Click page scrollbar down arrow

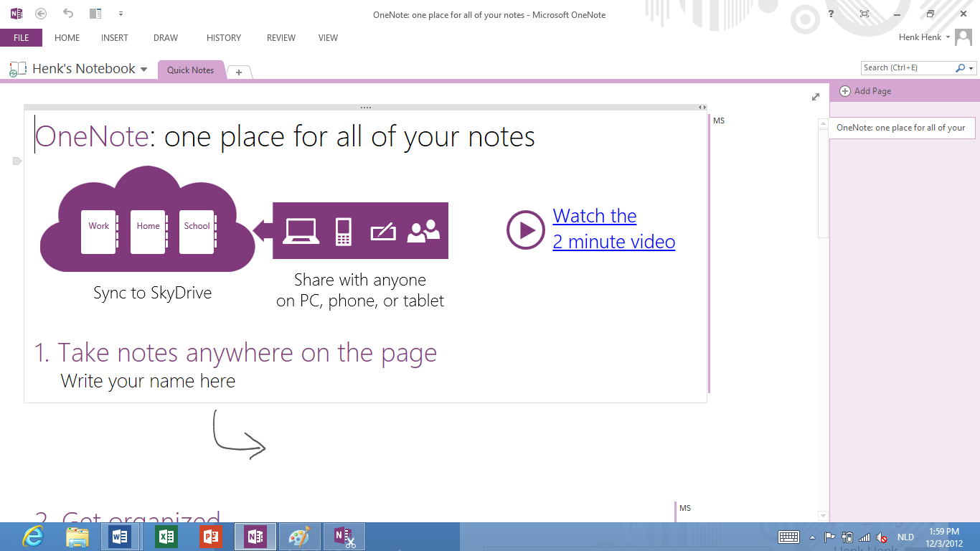[x=824, y=515]
